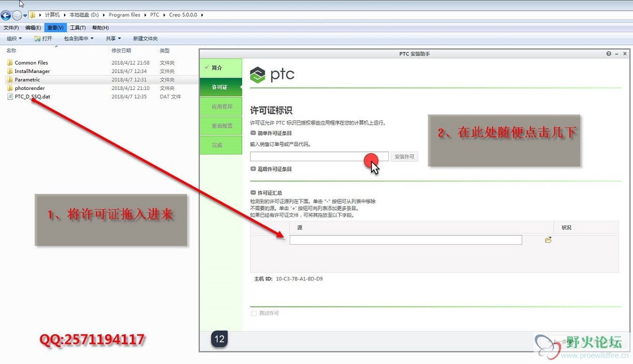Open the 工具(T) menu
The height and width of the screenshot is (364, 633).
point(78,28)
